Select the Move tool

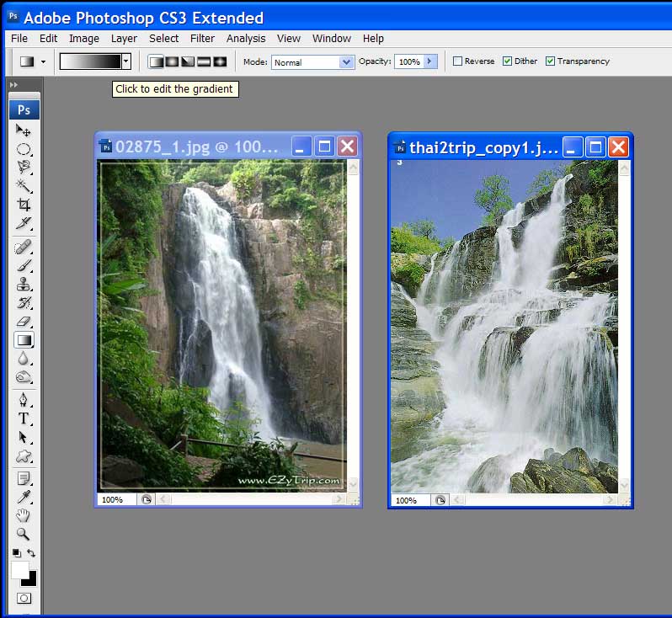click(x=24, y=130)
